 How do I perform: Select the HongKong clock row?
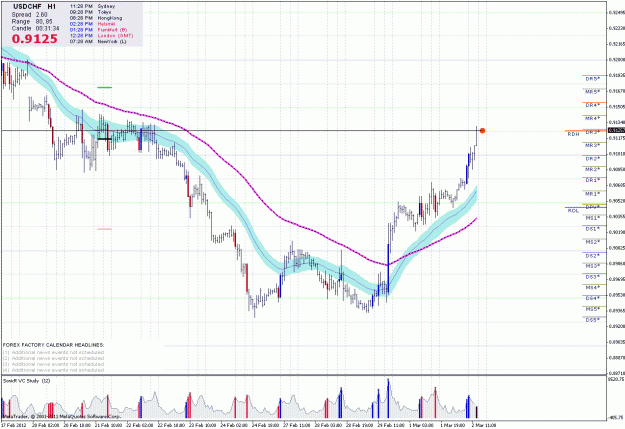point(96,18)
